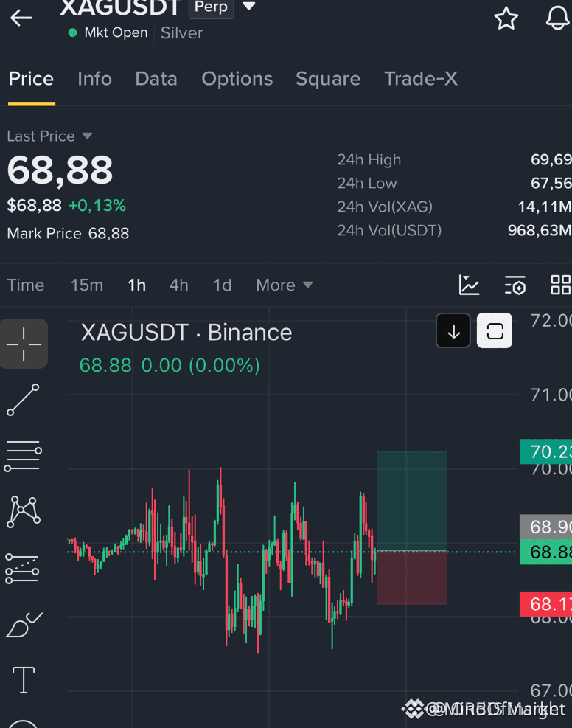Screen dimensions: 572x728
Task: Click the 24h High value 69,69
Action: [x=551, y=160]
